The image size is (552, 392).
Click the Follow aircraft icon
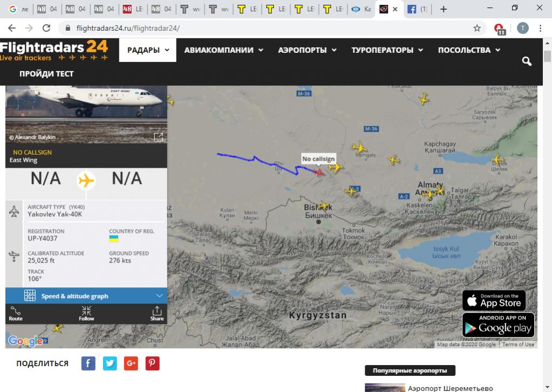[x=86, y=313]
